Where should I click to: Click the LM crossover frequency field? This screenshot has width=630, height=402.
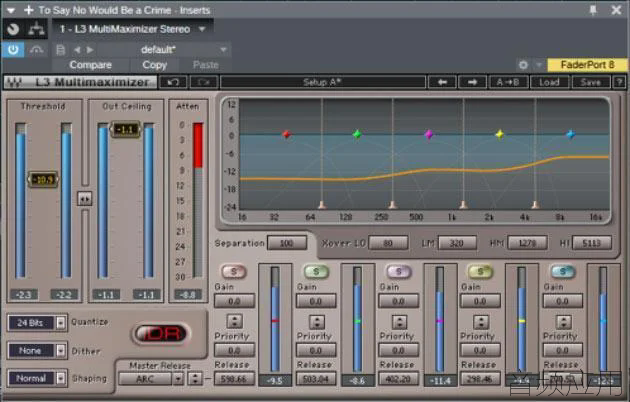457,243
